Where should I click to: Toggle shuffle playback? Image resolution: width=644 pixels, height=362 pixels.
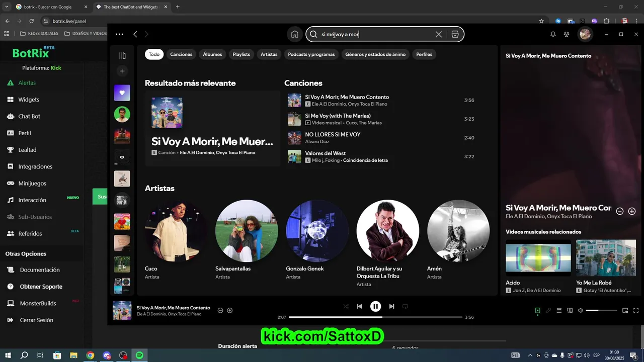(346, 306)
